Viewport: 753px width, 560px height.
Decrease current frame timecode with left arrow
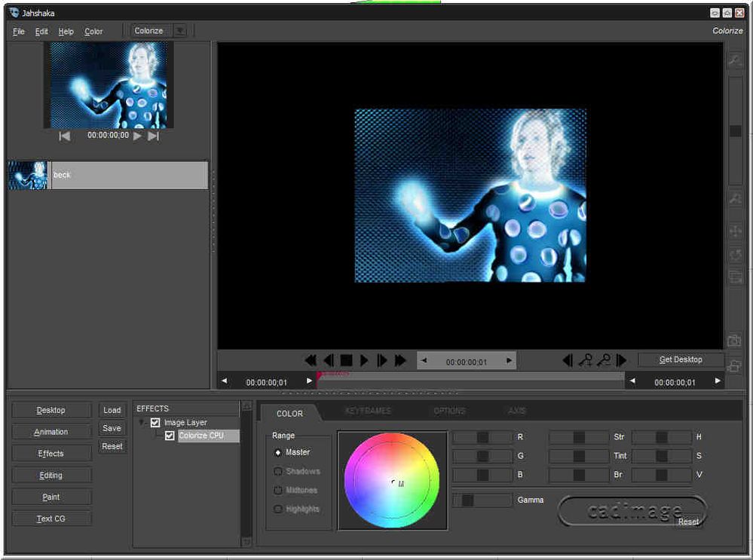pos(424,360)
